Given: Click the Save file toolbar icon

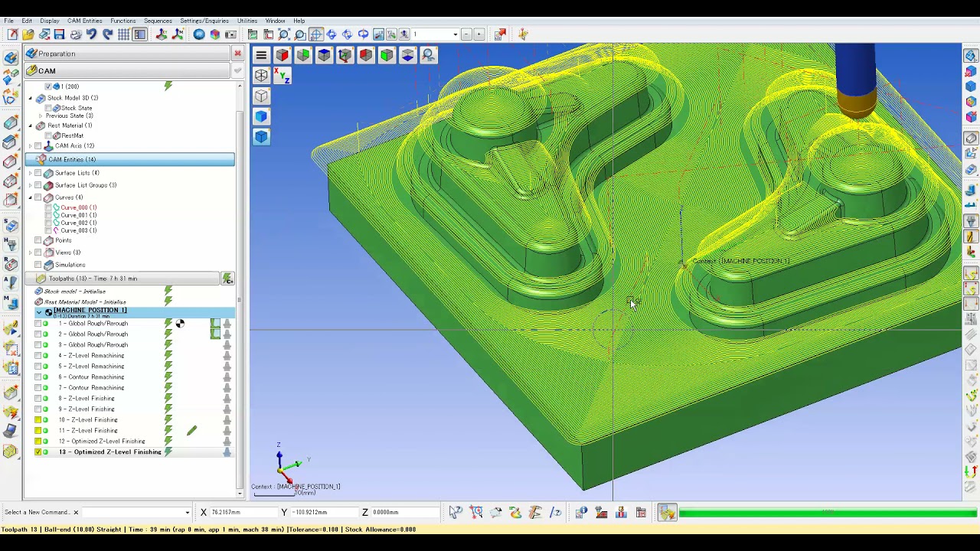Looking at the screenshot, I should 60,34.
